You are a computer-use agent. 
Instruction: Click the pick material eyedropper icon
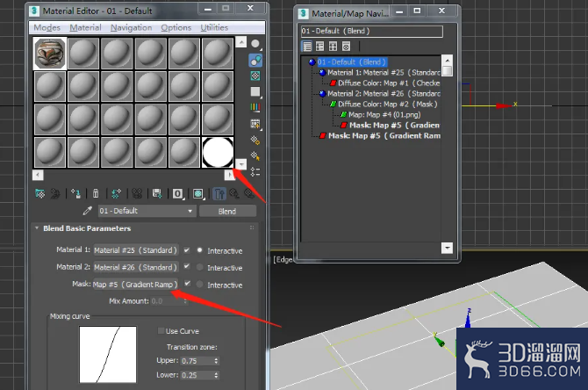pos(87,211)
